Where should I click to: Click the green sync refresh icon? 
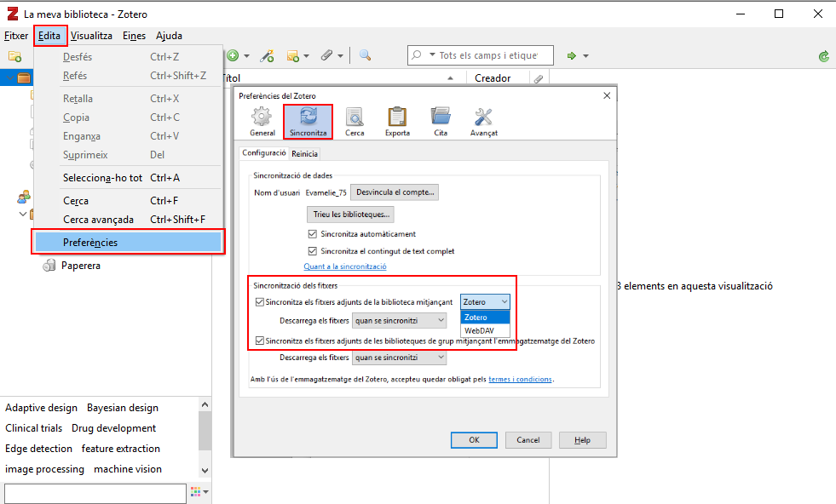click(x=824, y=56)
